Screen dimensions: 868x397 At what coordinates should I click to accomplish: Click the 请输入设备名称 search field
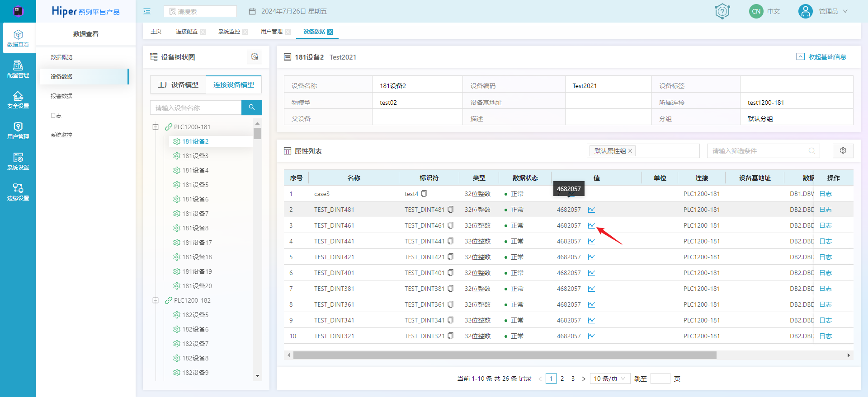tap(196, 107)
